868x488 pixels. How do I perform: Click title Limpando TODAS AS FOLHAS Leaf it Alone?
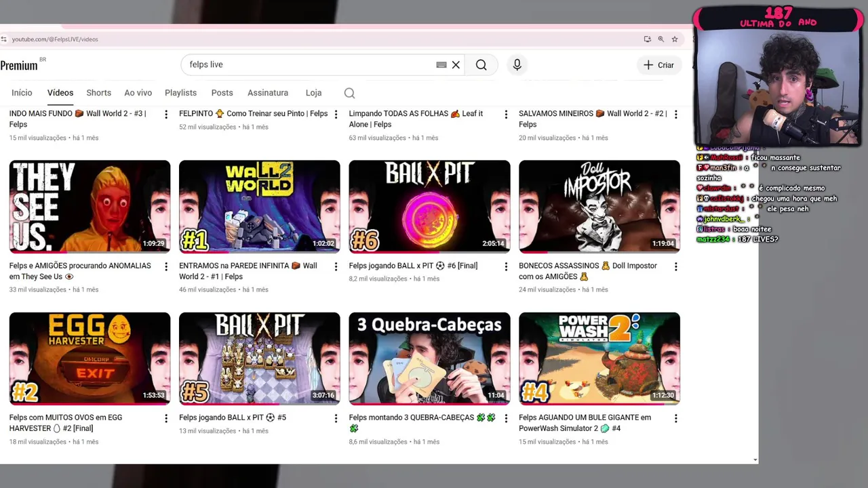(416, 119)
